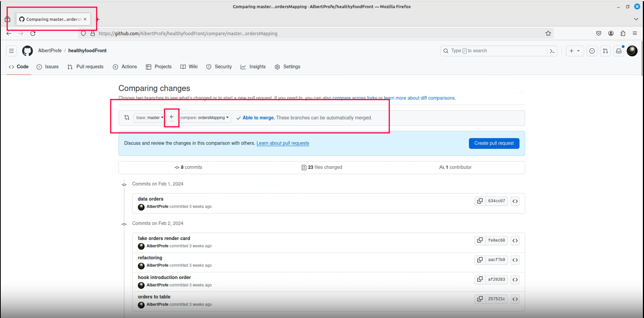This screenshot has height=318, width=644.
Task: Open Learn about pull requests link
Action: [x=283, y=143]
